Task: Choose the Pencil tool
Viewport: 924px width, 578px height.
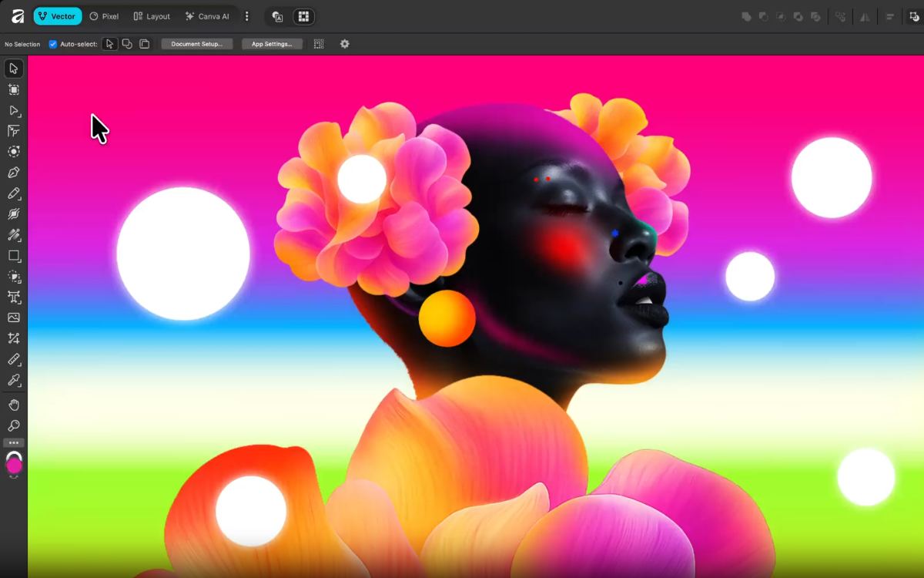Action: (x=13, y=193)
